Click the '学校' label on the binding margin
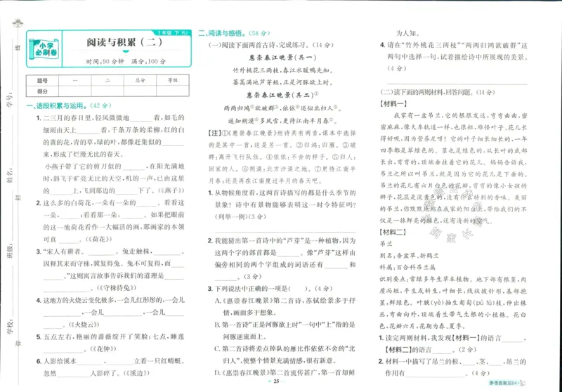 [10, 326]
